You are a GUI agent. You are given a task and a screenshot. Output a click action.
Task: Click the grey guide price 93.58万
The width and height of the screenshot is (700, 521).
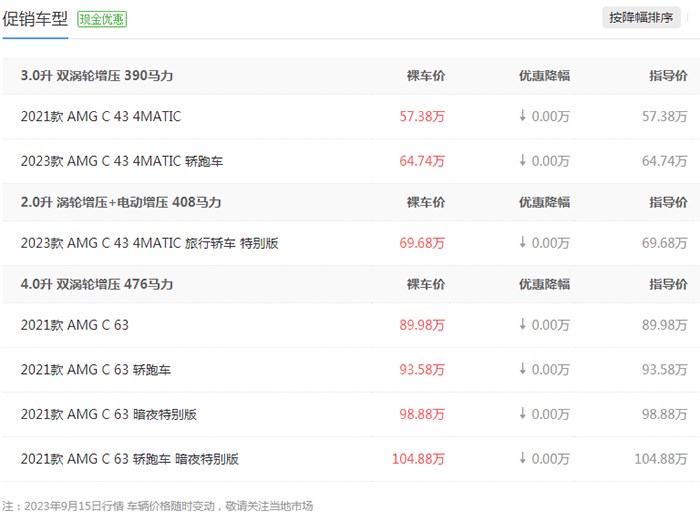(664, 370)
